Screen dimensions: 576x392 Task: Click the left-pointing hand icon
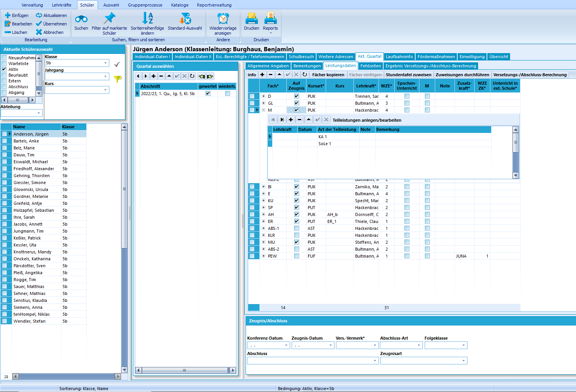pyautogui.click(x=202, y=76)
